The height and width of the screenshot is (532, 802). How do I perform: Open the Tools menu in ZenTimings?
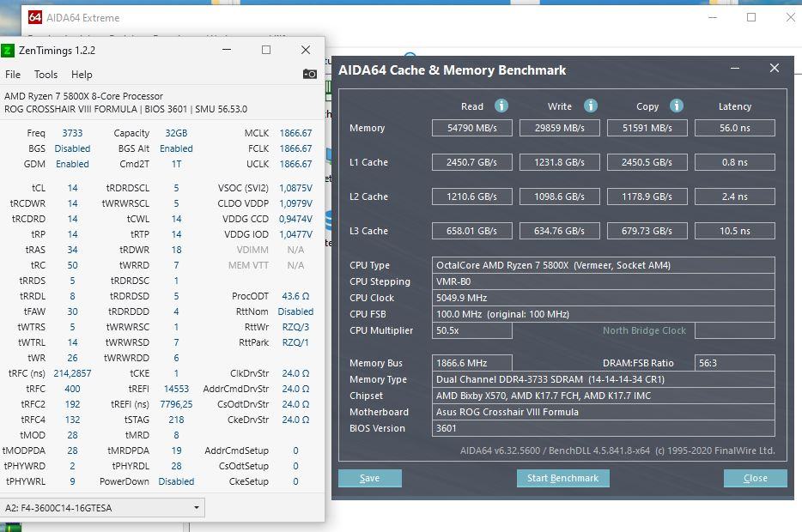tap(46, 75)
